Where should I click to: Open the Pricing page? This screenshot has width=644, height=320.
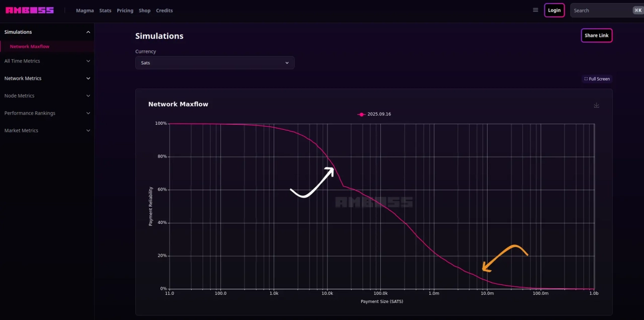[x=125, y=11]
